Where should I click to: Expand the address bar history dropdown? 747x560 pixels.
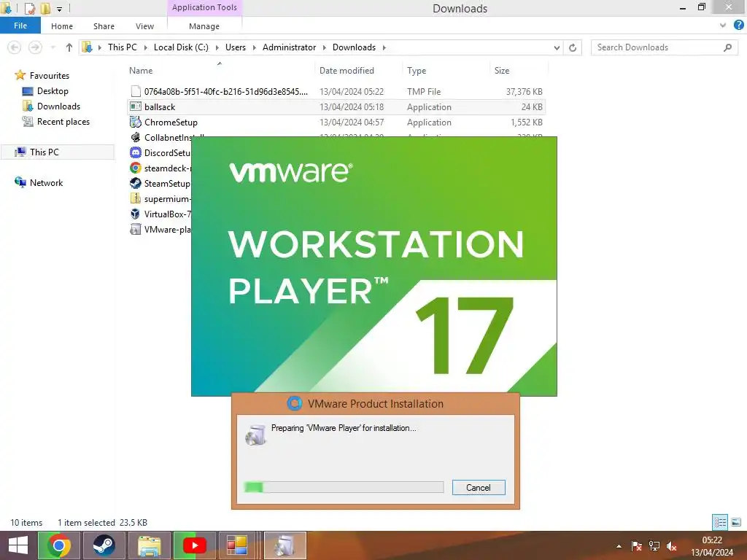point(557,47)
